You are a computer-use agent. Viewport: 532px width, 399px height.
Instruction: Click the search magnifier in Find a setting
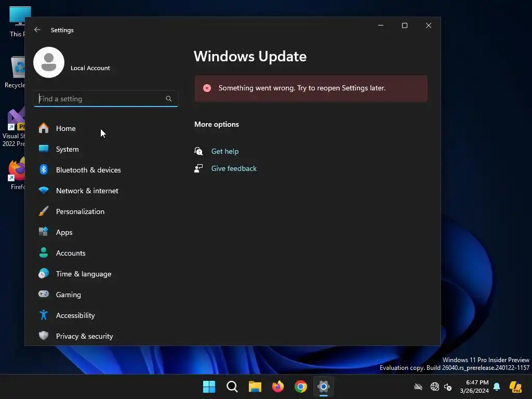pos(169,99)
